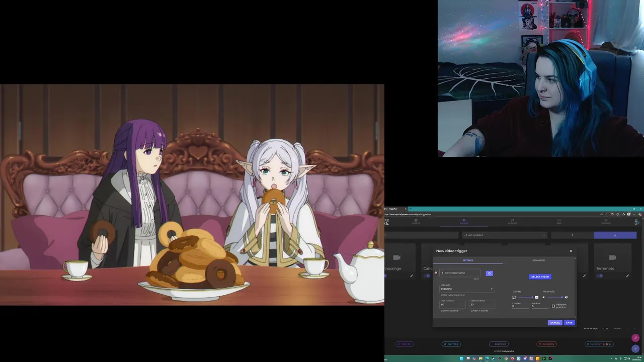Click the low-volume speaker icon
The image size is (644, 362).
coord(543,297)
